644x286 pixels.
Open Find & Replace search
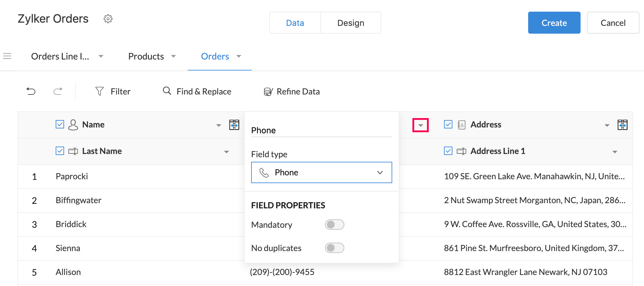click(197, 92)
